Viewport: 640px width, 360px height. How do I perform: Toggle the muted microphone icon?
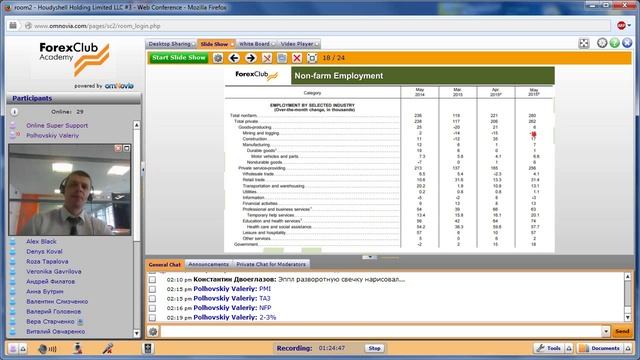coord(108,348)
